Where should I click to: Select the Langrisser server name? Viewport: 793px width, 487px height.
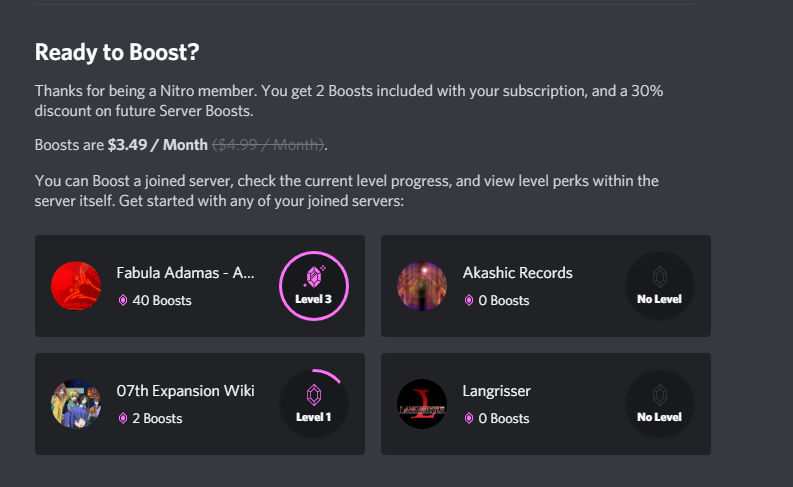coord(496,391)
